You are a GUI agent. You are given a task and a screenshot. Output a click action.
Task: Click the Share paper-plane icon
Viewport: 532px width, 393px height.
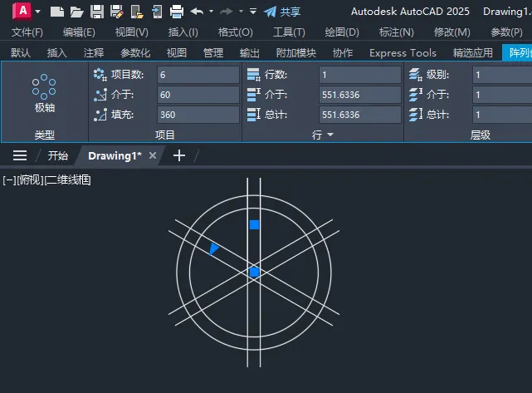pyautogui.click(x=270, y=12)
